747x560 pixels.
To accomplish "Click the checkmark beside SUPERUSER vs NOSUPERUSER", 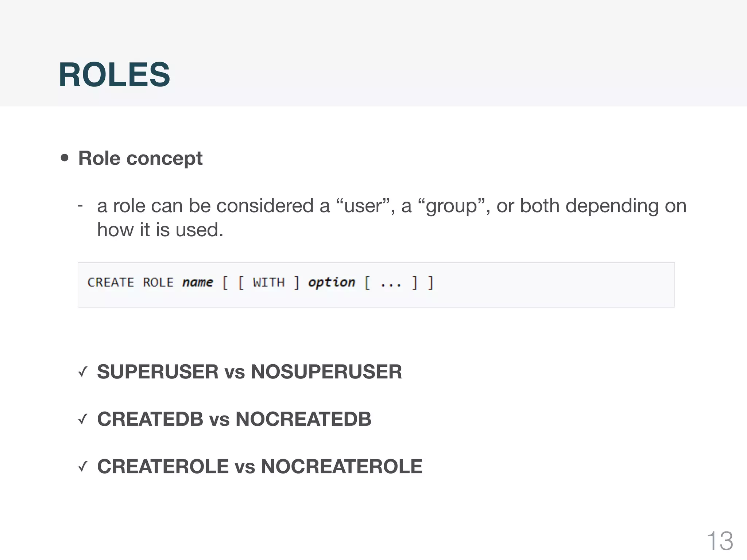I will [x=83, y=372].
